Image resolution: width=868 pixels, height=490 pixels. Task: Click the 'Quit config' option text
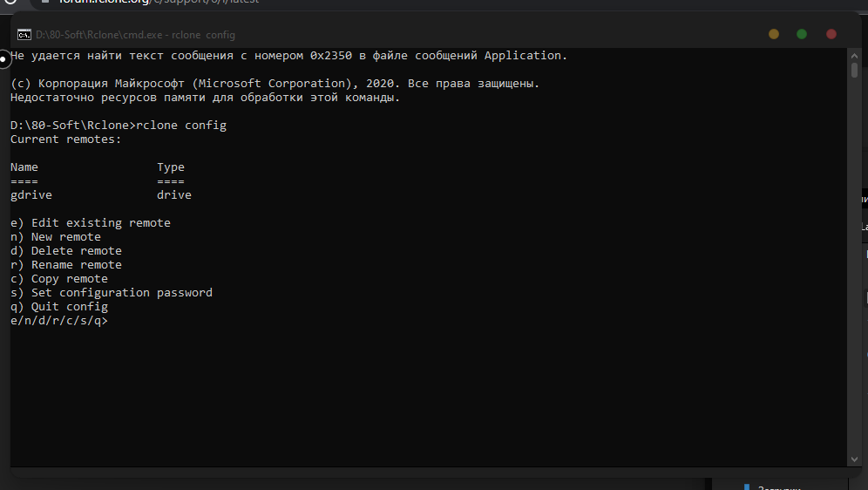(x=59, y=307)
